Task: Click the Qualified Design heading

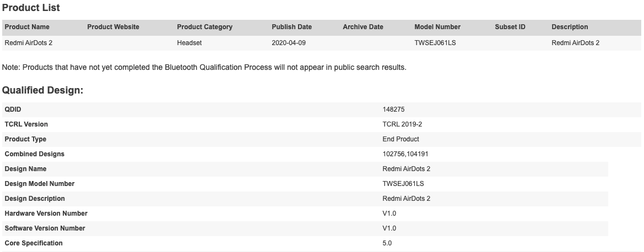Action: pos(43,90)
